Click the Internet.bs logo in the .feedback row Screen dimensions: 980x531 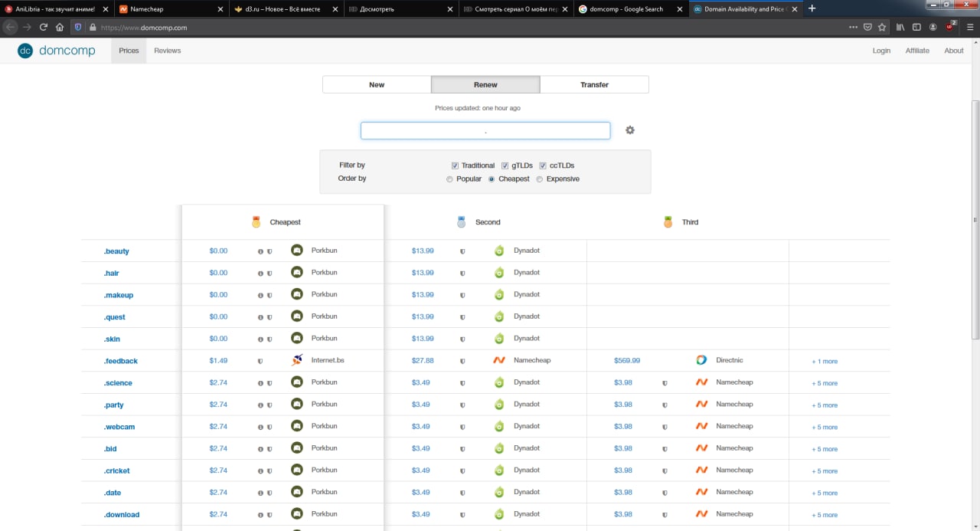pos(297,360)
